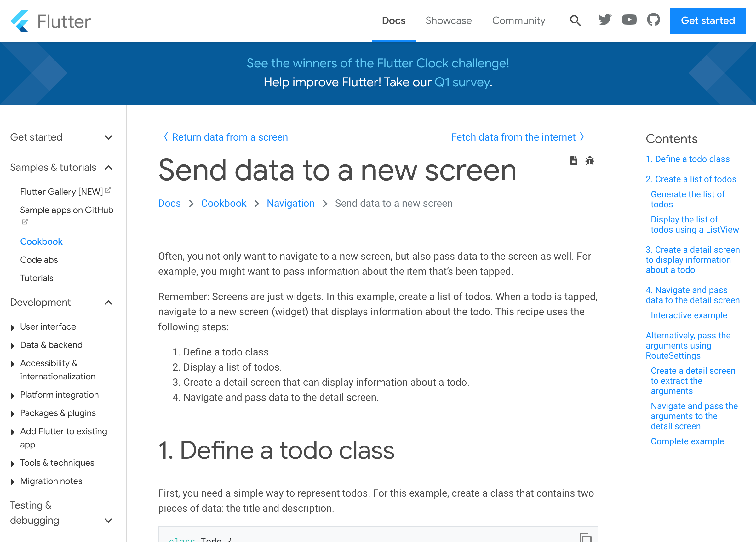Open Flutter's Twitter icon link
Image resolution: width=756 pixels, height=542 pixels.
(x=605, y=20)
